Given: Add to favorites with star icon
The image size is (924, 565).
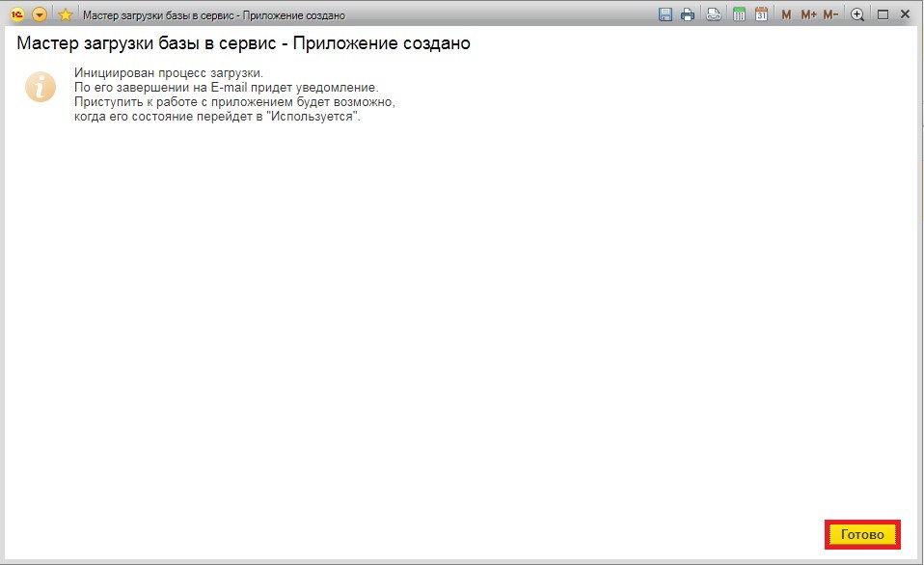Looking at the screenshot, I should point(66,14).
